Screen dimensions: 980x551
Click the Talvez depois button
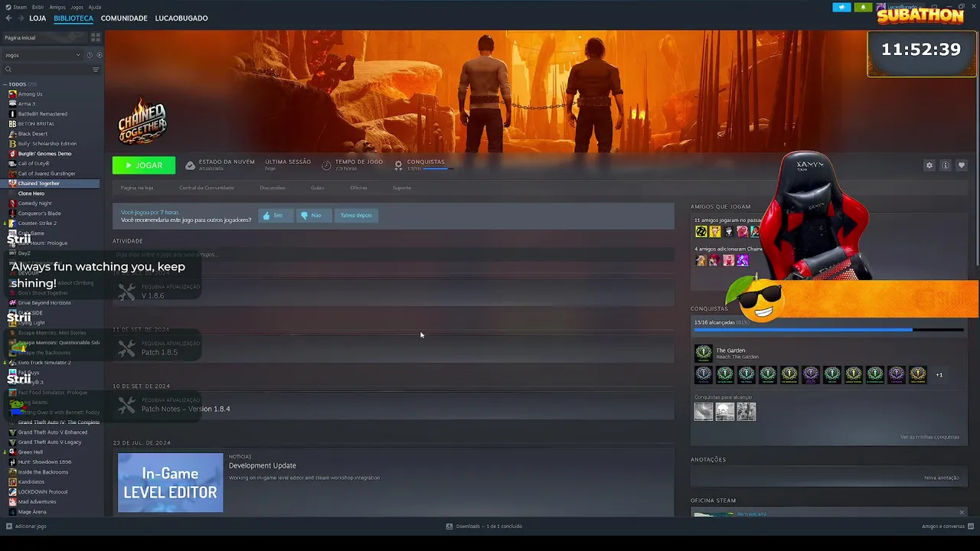click(x=356, y=216)
